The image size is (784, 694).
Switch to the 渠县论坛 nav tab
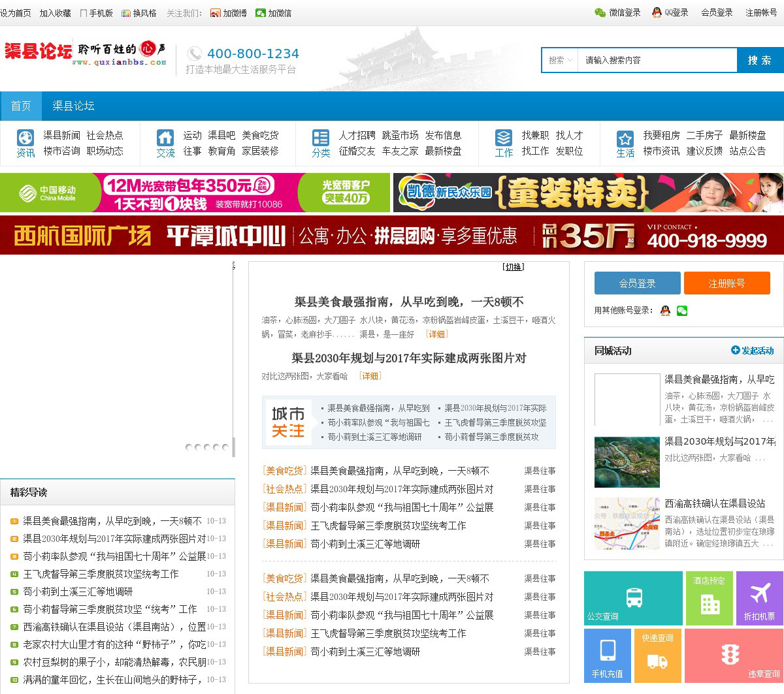(x=73, y=106)
